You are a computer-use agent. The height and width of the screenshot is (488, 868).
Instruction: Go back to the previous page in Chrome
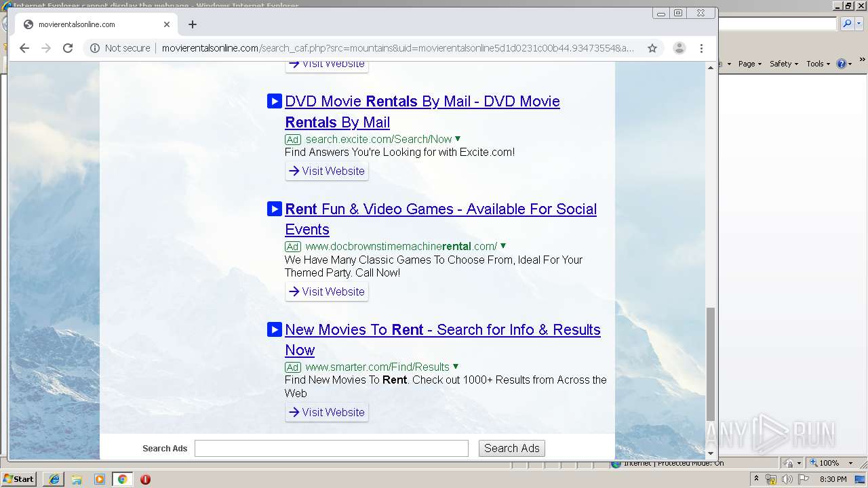(x=24, y=48)
